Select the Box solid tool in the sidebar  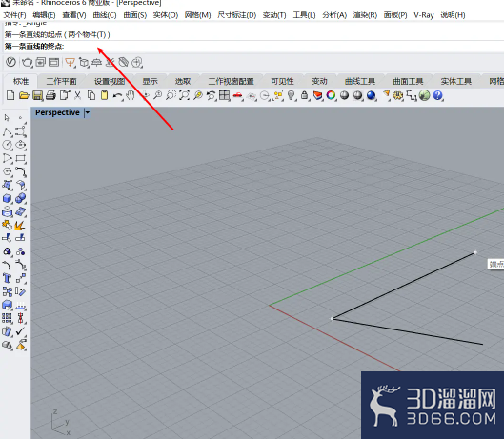coord(8,198)
